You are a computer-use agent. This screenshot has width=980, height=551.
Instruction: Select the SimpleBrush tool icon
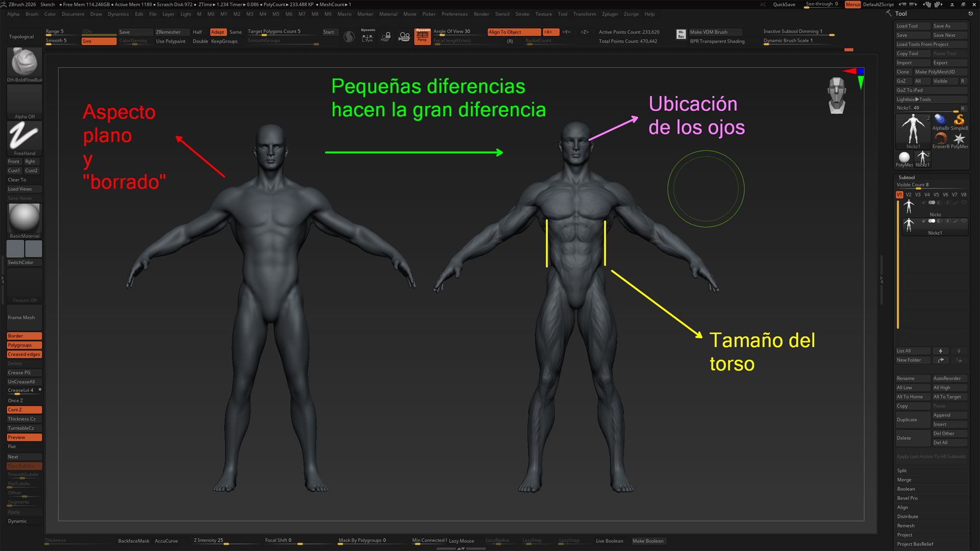(x=959, y=120)
